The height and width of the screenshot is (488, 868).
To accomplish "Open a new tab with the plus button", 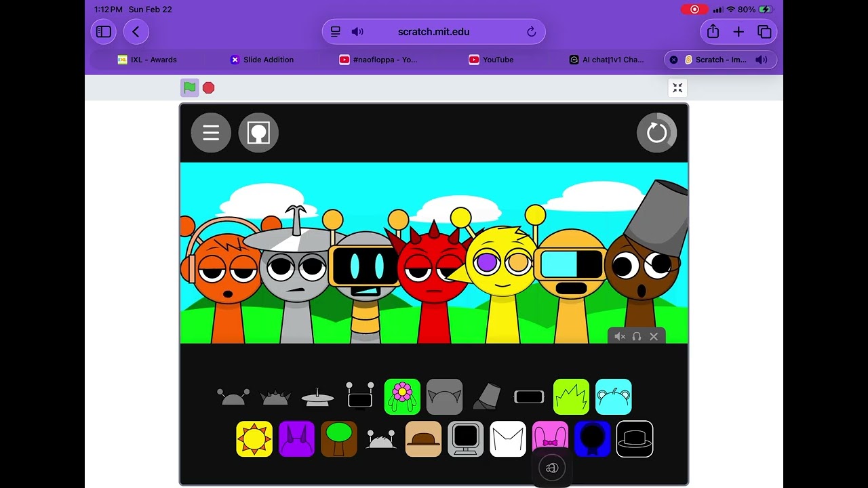I will click(738, 32).
